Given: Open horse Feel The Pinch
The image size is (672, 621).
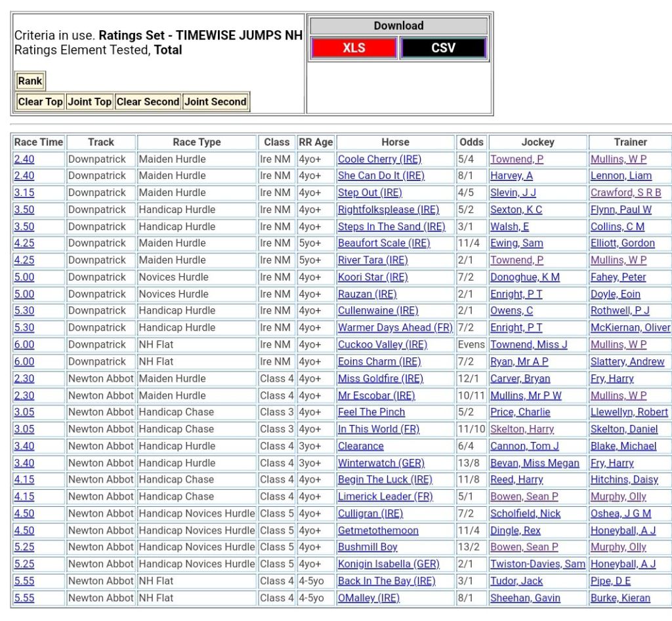Looking at the screenshot, I should (x=371, y=412).
